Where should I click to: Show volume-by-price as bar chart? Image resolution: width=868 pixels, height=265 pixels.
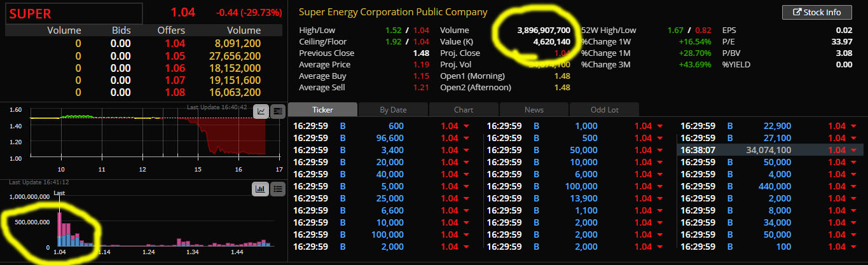(261, 188)
